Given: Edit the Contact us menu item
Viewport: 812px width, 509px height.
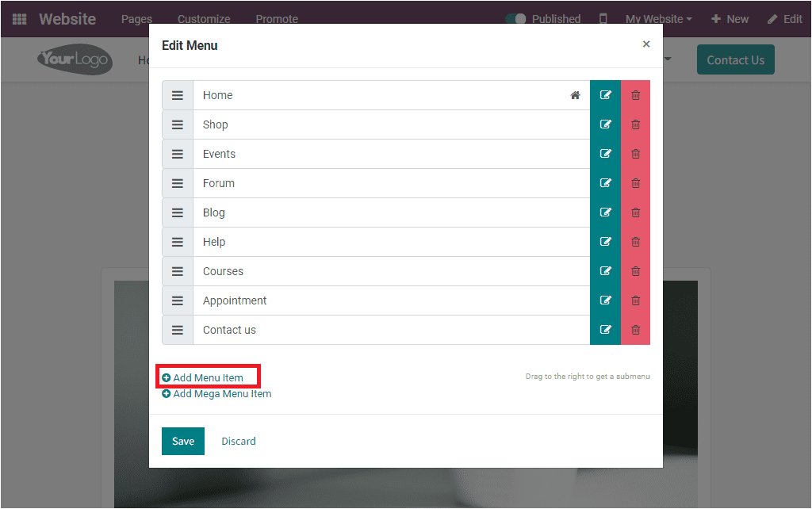Looking at the screenshot, I should [x=605, y=330].
